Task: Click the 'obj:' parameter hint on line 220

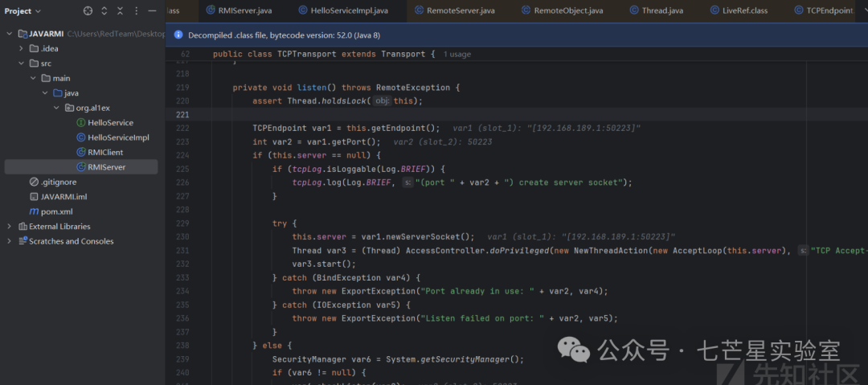Action: pos(383,100)
